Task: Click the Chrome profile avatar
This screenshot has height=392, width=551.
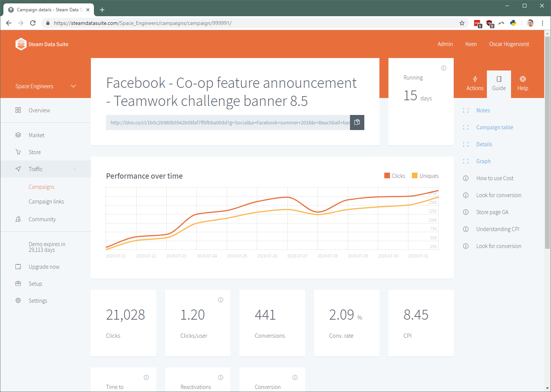Action: [530, 23]
